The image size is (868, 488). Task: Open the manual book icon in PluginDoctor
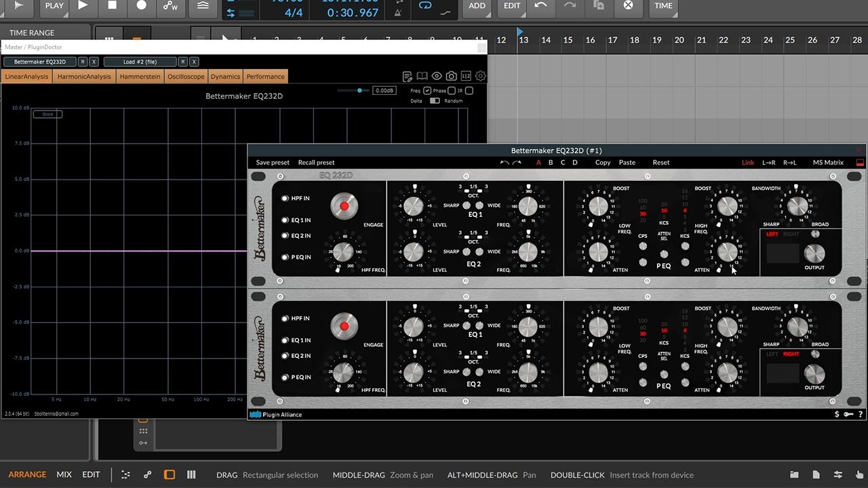click(x=422, y=76)
